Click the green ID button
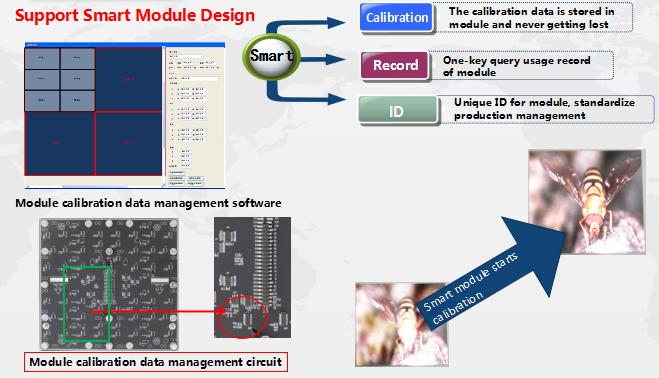Screen dimensions: 659x378 tap(398, 110)
